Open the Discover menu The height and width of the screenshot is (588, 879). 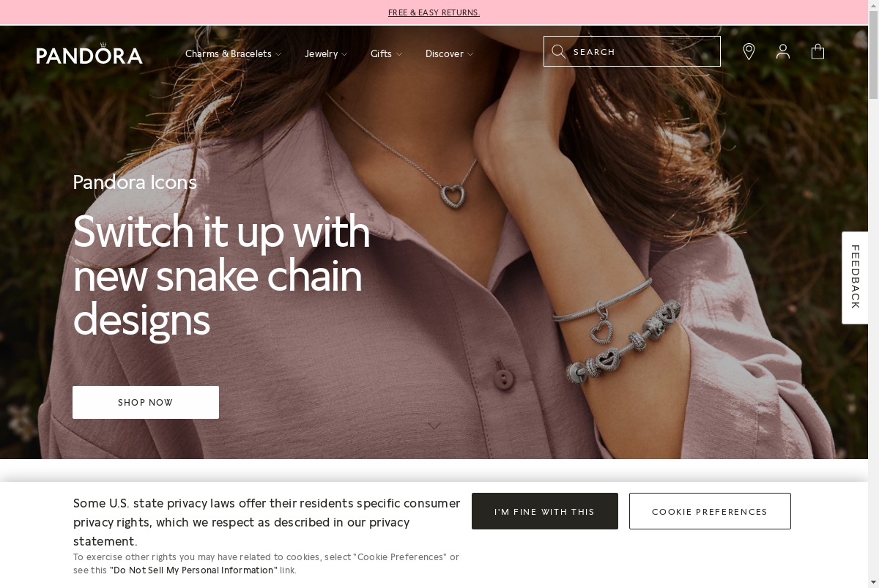click(x=449, y=53)
